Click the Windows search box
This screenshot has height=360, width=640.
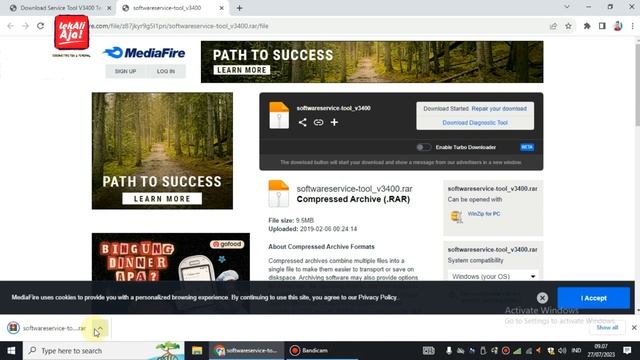pos(104,351)
